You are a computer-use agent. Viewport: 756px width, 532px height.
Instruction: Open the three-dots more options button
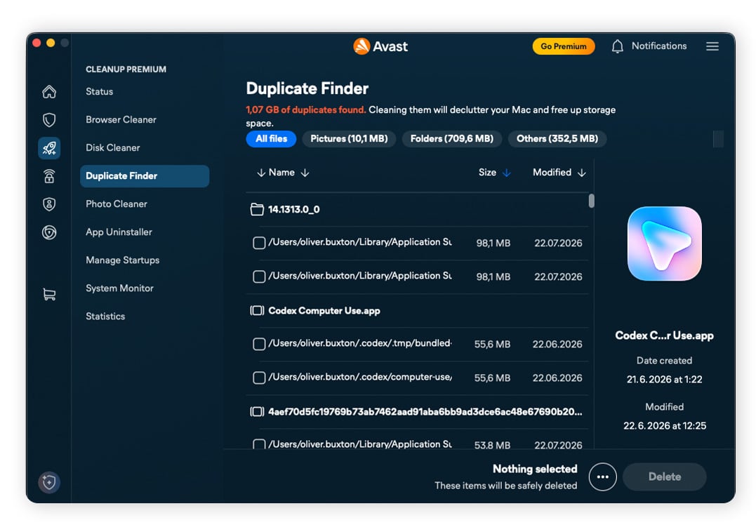click(603, 477)
